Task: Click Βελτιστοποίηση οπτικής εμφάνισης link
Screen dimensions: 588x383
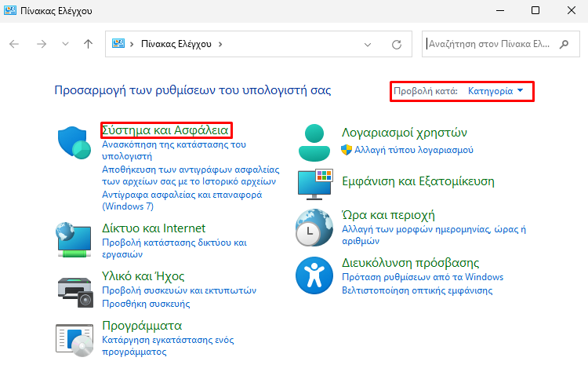Action: [x=417, y=290]
